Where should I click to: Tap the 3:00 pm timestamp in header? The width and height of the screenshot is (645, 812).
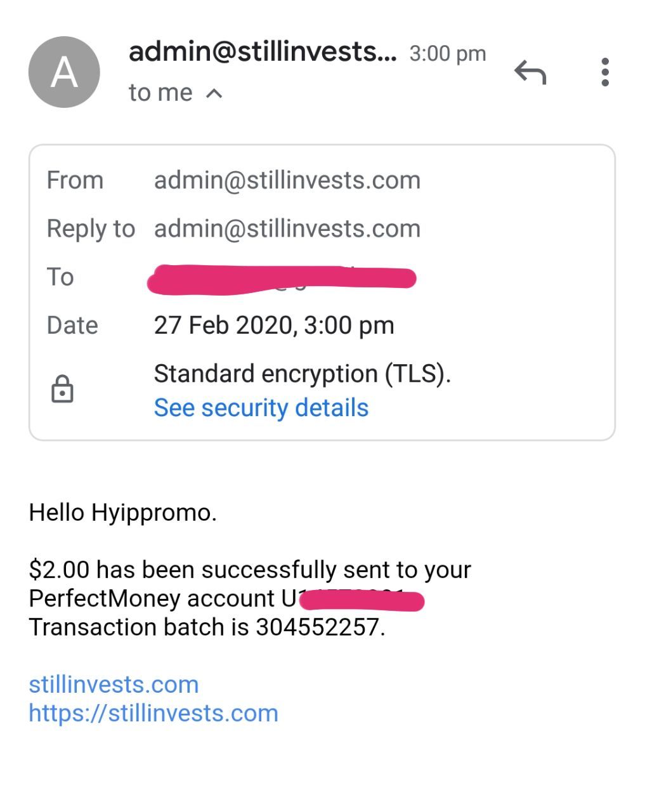pos(448,53)
